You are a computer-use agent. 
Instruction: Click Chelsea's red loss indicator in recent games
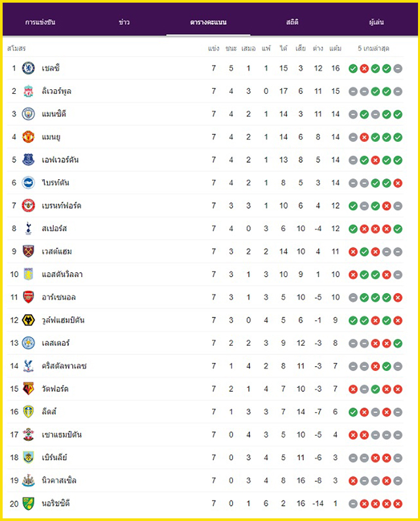coord(364,69)
